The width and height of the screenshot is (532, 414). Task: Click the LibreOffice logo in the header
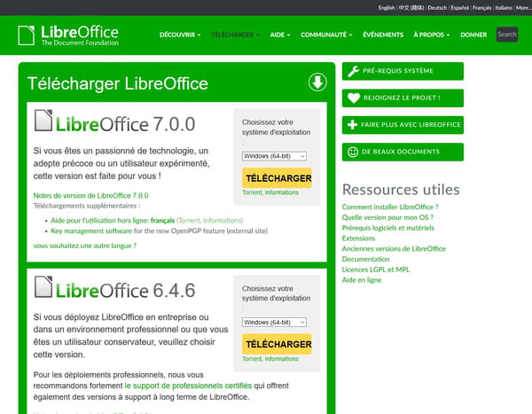coord(68,35)
